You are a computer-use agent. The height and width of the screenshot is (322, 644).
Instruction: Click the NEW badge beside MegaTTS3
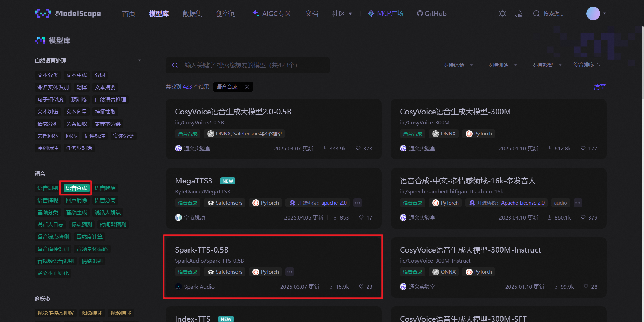coord(228,181)
